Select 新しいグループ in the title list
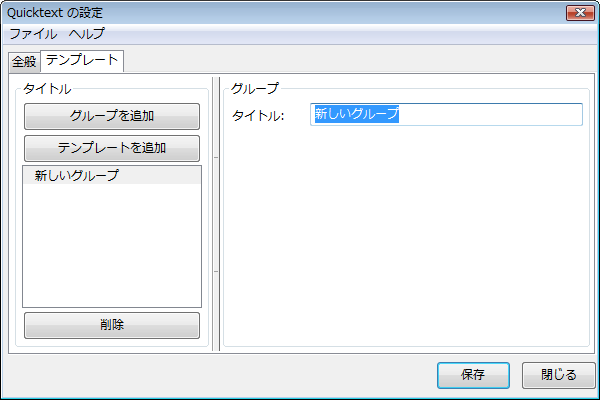This screenshot has height=400, width=600. click(112, 176)
